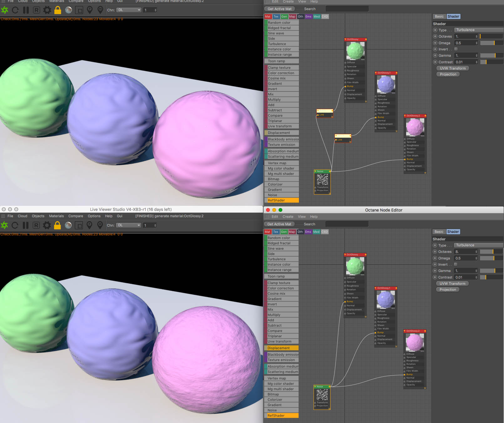Open the Create menu in Octane Node Editor
The width and height of the screenshot is (504, 423).
[288, 217]
